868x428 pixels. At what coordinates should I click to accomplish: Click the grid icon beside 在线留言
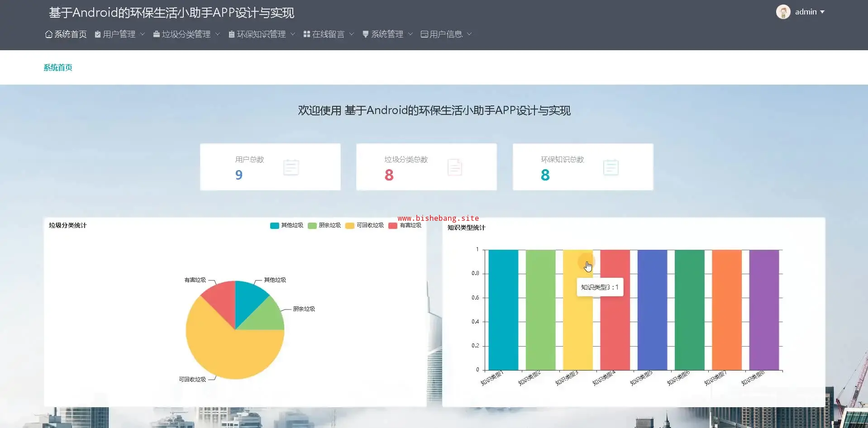pyautogui.click(x=306, y=34)
